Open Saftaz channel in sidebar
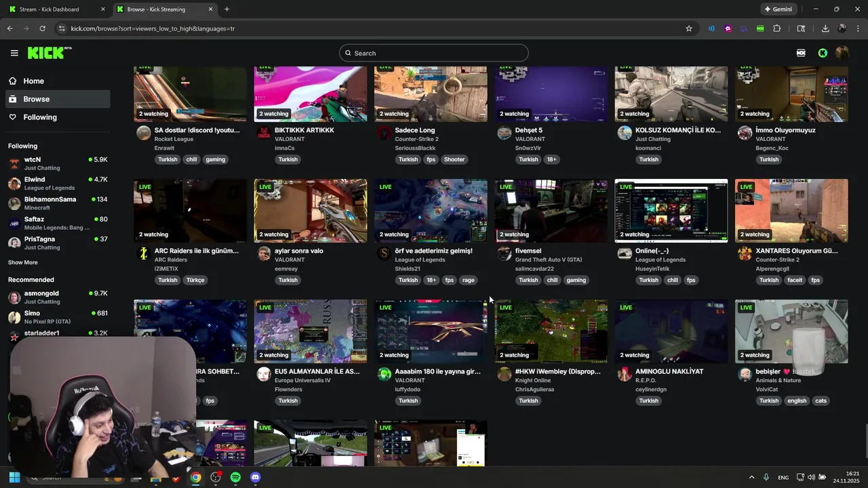 pyautogui.click(x=58, y=223)
